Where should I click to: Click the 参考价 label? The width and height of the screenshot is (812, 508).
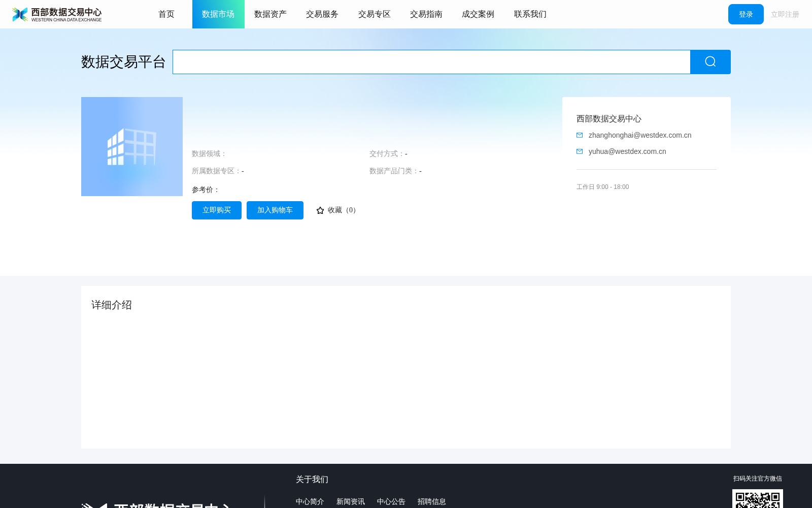pos(206,189)
